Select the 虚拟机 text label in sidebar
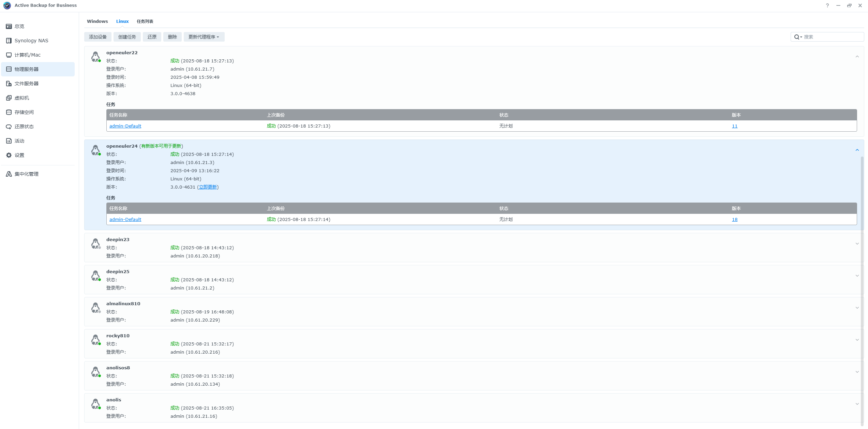 [x=22, y=98]
